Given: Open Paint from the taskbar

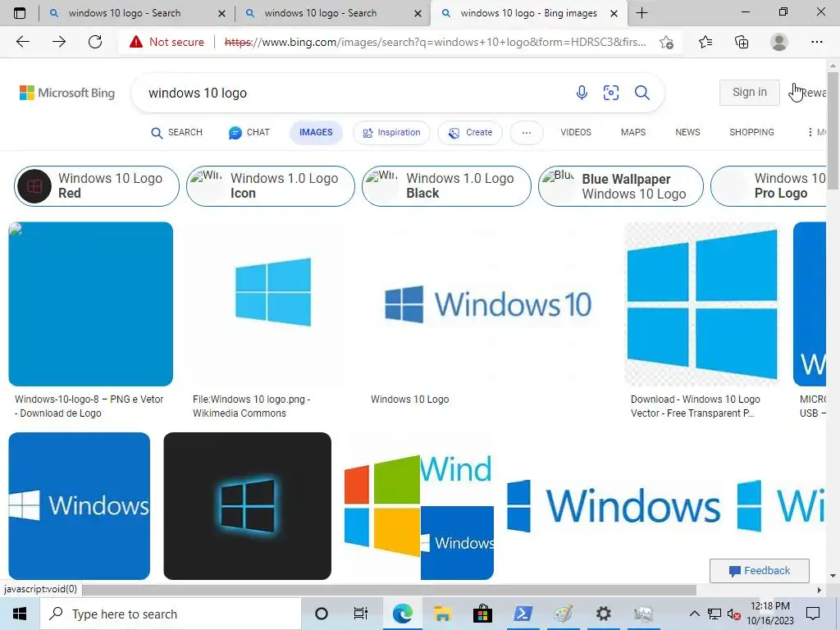Looking at the screenshot, I should [x=563, y=614].
